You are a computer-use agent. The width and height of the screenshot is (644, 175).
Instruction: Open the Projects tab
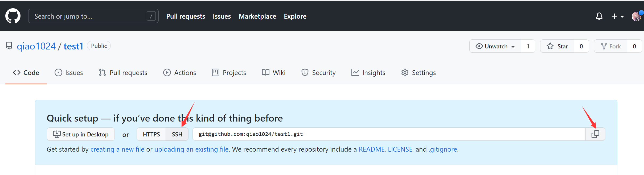point(229,73)
